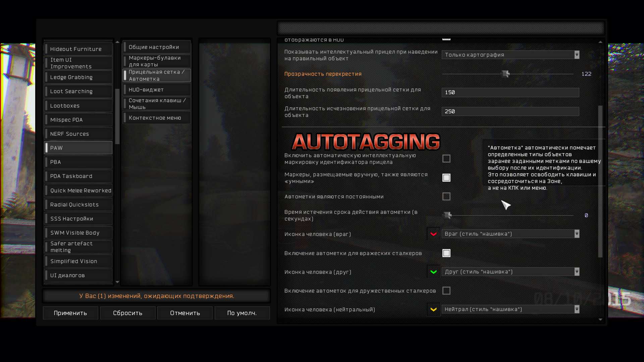Screen dimensions: 644x362
Task: Select 'HUD-виджет' settings section
Action: 157,90
